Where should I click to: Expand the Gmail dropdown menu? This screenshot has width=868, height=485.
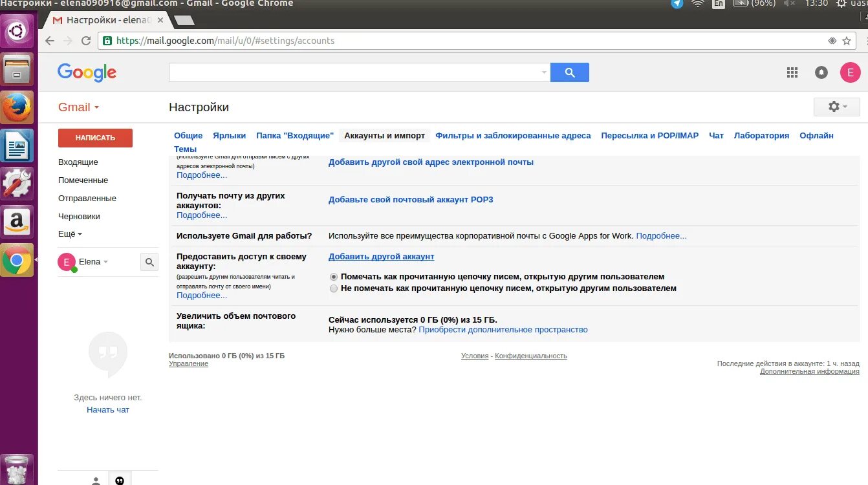78,107
